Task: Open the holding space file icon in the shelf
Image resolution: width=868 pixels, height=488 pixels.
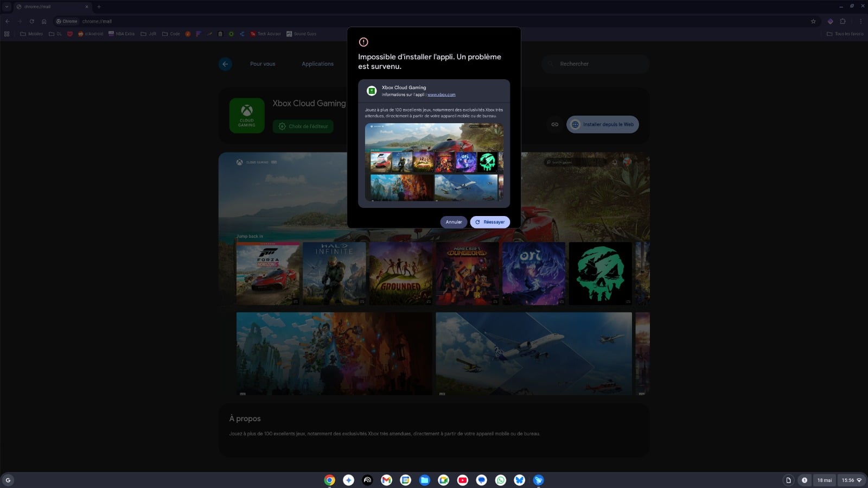Action: 788,480
